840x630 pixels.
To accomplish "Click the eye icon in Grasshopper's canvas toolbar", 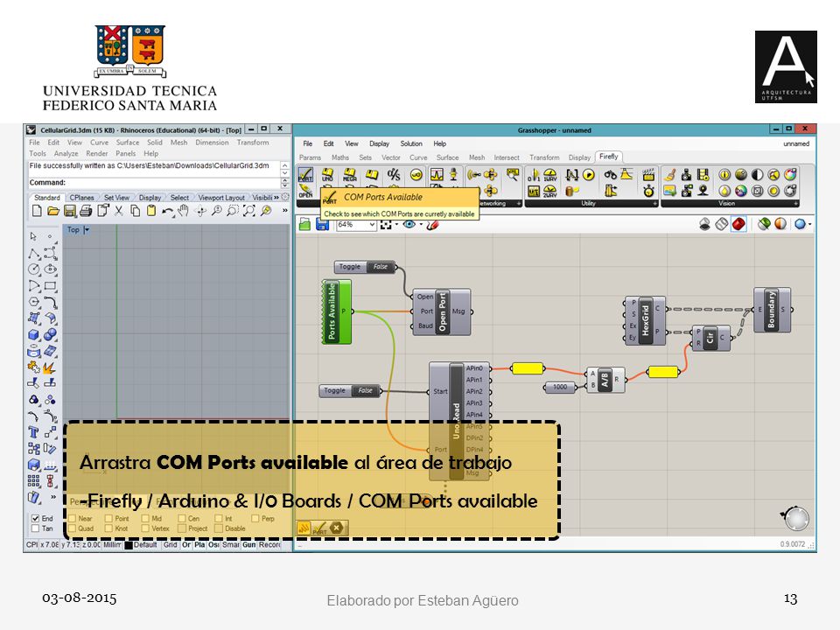I will (409, 225).
